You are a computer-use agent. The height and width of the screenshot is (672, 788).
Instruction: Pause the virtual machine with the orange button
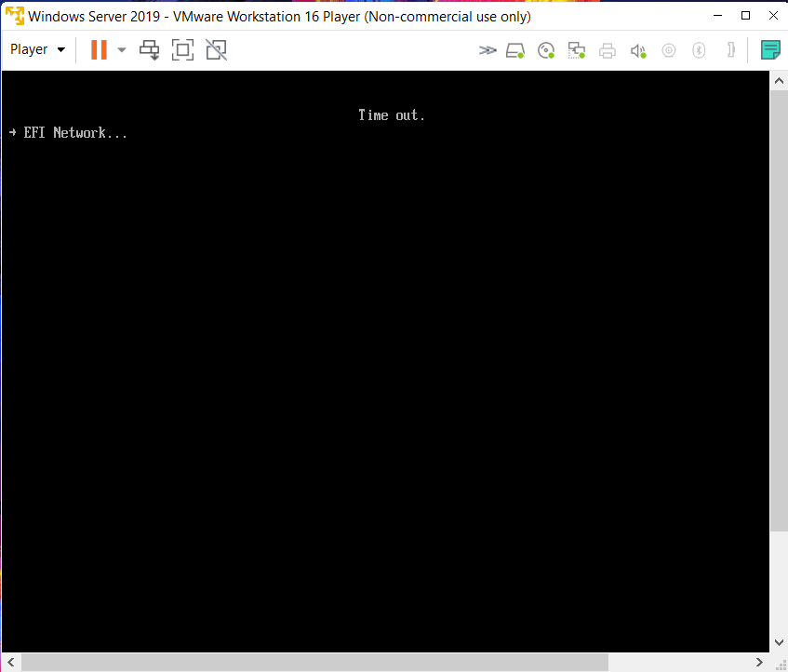click(x=99, y=50)
